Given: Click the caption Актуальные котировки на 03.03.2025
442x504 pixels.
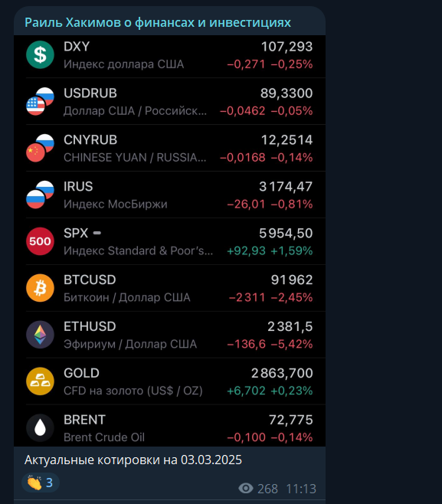Looking at the screenshot, I should point(133,460).
